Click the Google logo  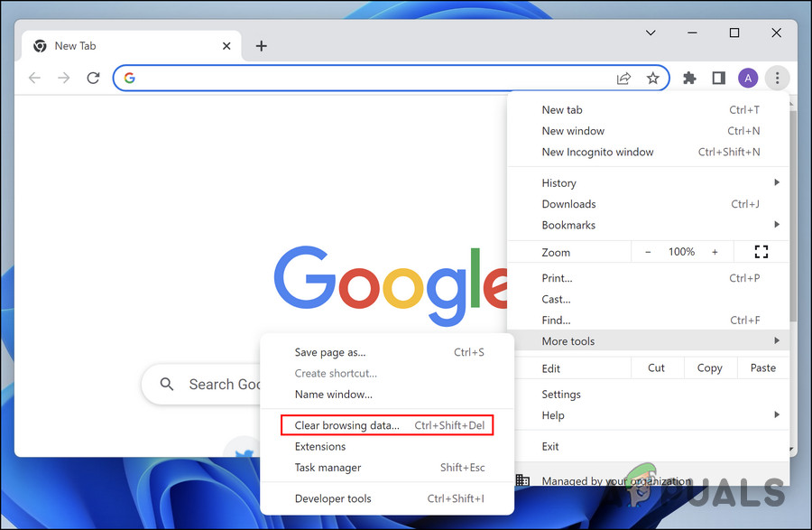pyautogui.click(x=391, y=286)
